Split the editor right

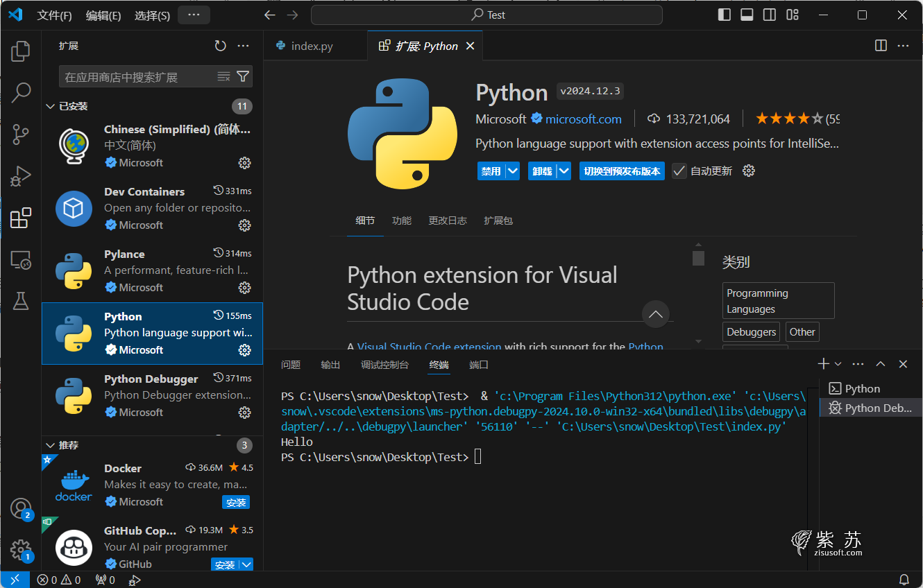pyautogui.click(x=881, y=46)
